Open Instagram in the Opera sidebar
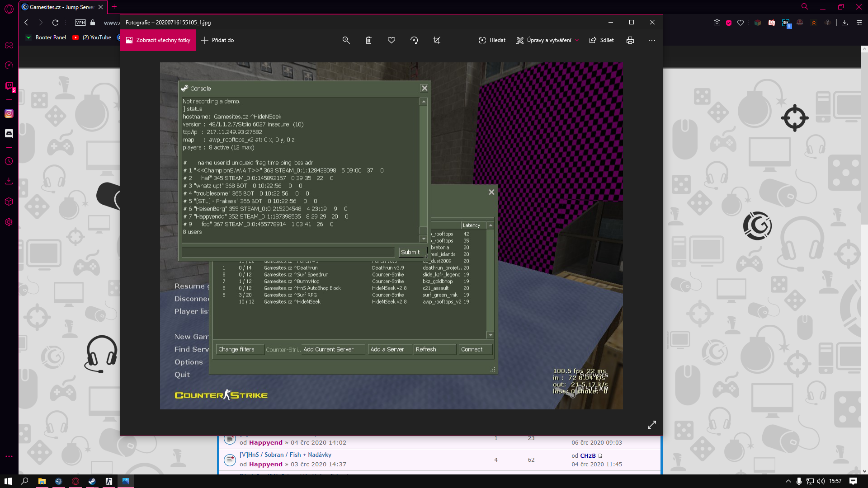Screen dimensions: 868x488 tap(9, 113)
